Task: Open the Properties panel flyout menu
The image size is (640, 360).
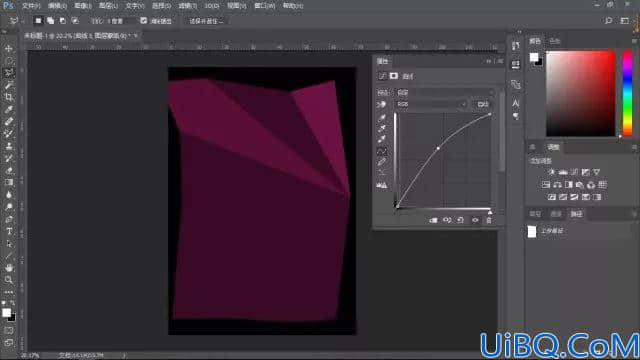Action: click(500, 61)
